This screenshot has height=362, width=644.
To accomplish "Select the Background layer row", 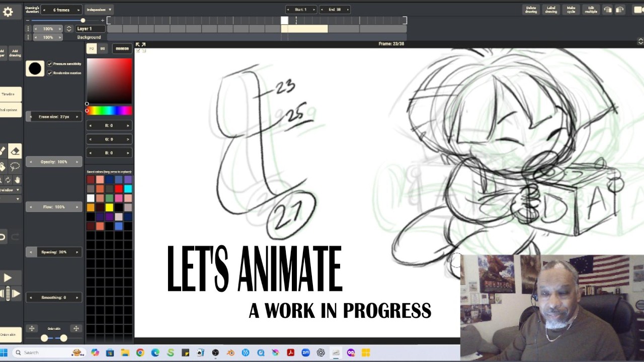I will pos(89,37).
